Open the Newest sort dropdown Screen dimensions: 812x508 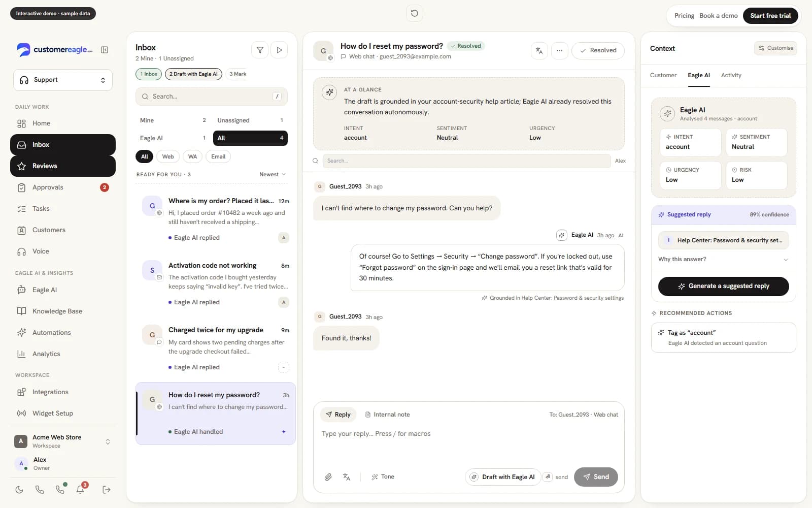point(273,174)
